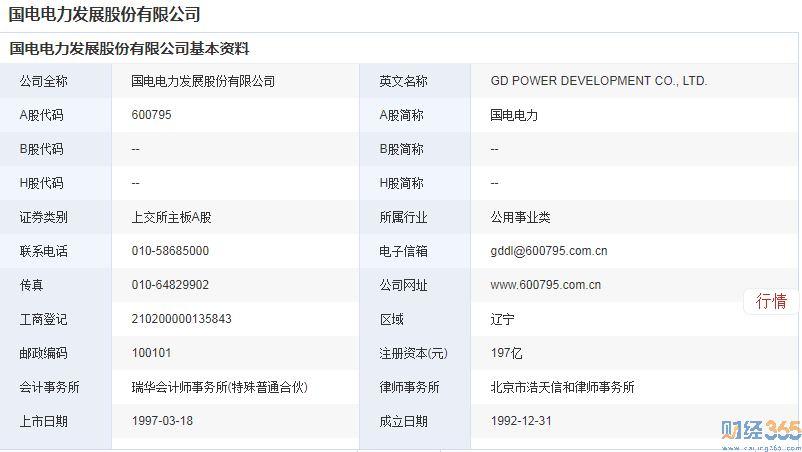Viewport: 802px width, 452px height.
Task: Click the B股简称 label
Action: [401, 149]
